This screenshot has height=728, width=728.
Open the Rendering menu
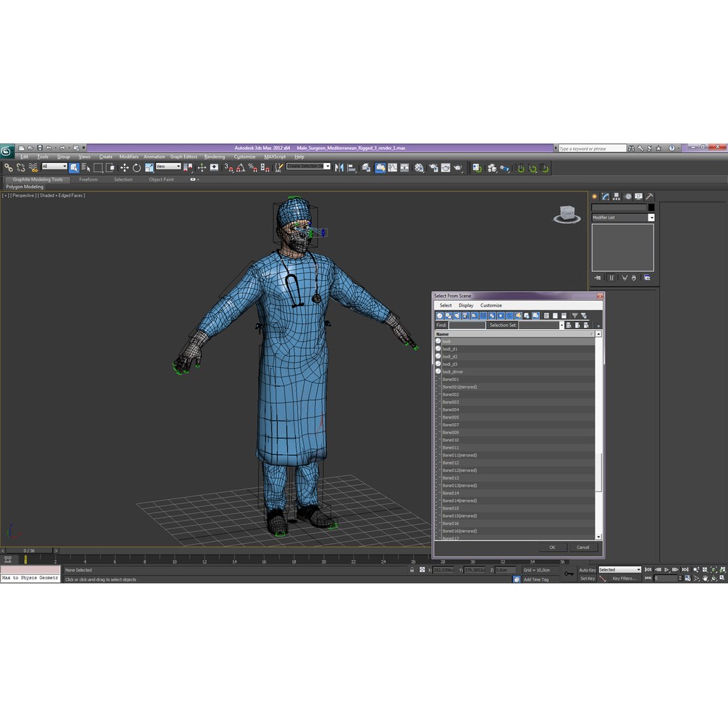[x=214, y=157]
